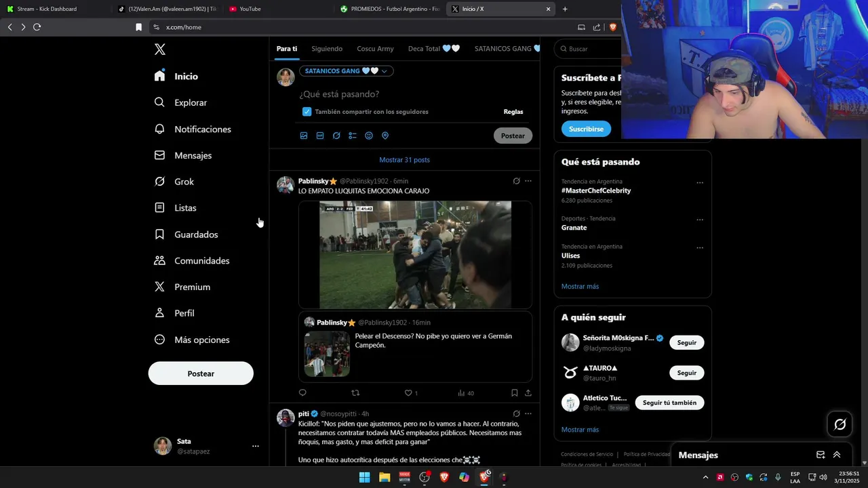Open File Explorer from taskbar
The height and width of the screenshot is (488, 868).
click(384, 477)
